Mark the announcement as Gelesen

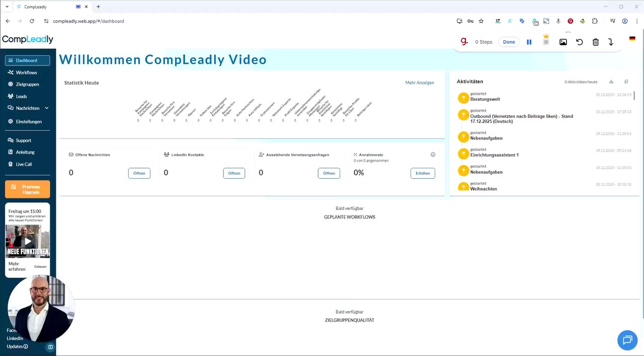[40, 266]
